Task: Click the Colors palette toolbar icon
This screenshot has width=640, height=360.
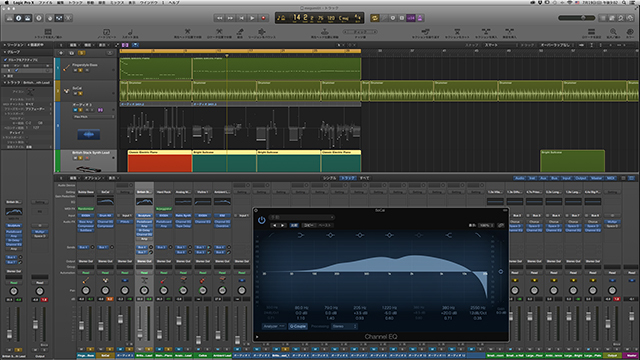Action: [629, 32]
